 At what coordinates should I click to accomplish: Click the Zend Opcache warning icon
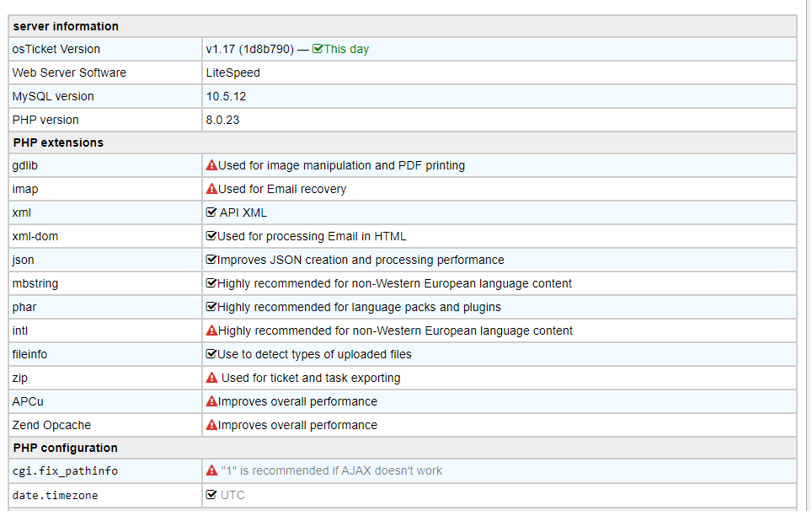[x=211, y=425]
